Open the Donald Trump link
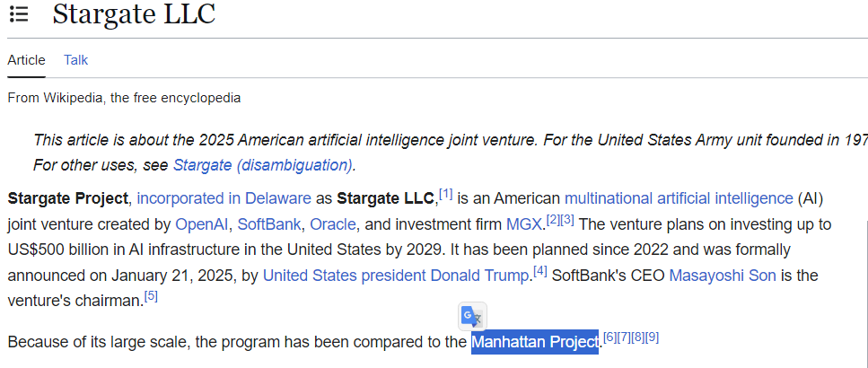The height and width of the screenshot is (368, 868). (x=478, y=276)
